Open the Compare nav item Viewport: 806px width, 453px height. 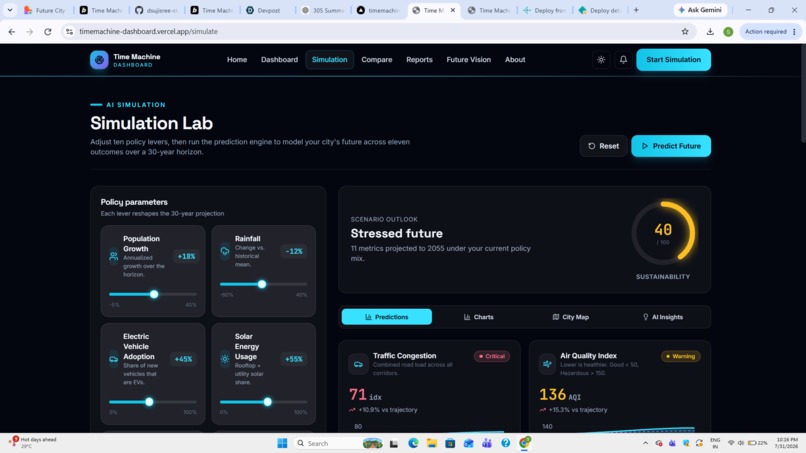377,60
